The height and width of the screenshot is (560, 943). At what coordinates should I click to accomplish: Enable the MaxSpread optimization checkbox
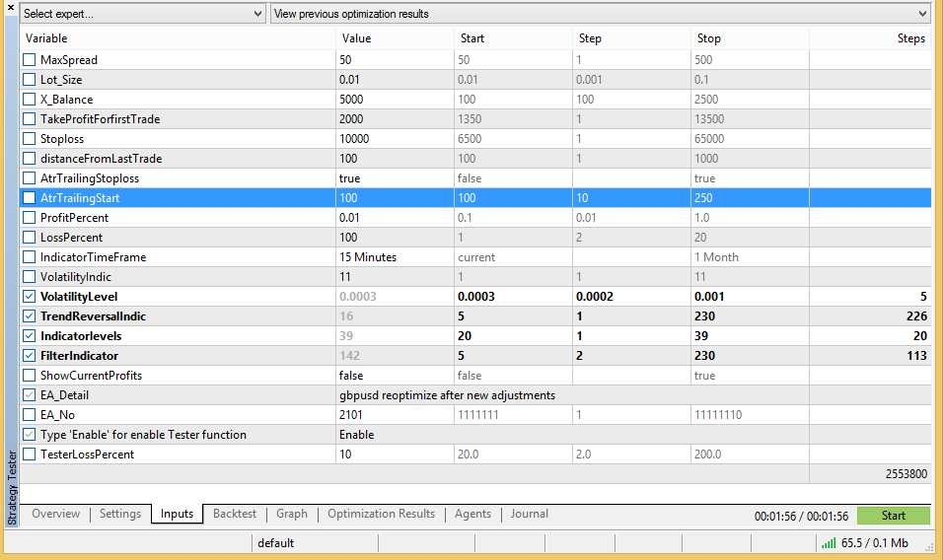(x=30, y=60)
